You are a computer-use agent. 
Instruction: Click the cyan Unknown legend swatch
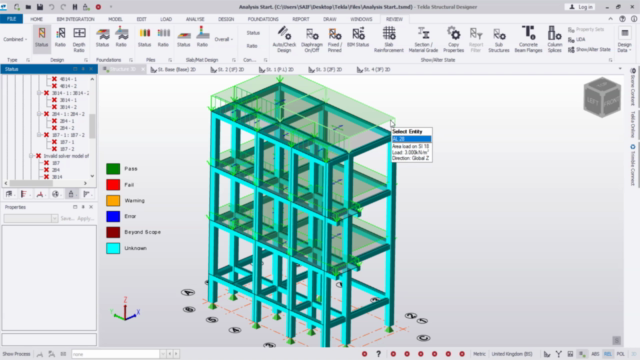click(x=113, y=248)
